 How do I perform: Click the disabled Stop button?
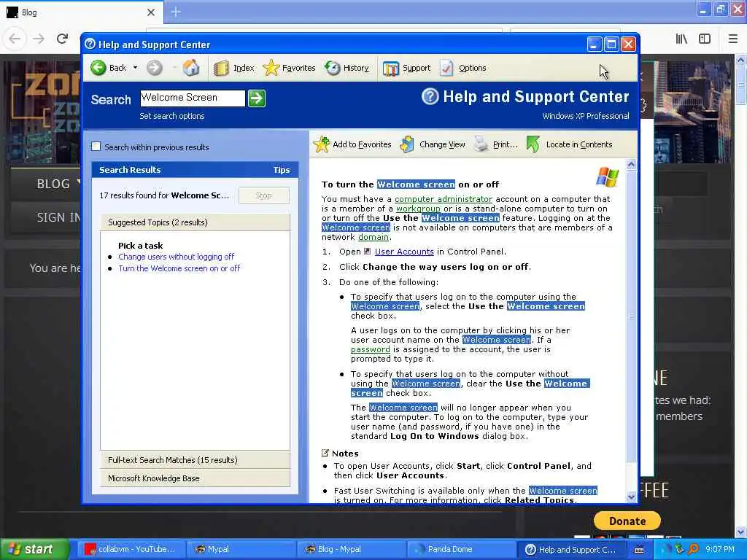pyautogui.click(x=263, y=195)
